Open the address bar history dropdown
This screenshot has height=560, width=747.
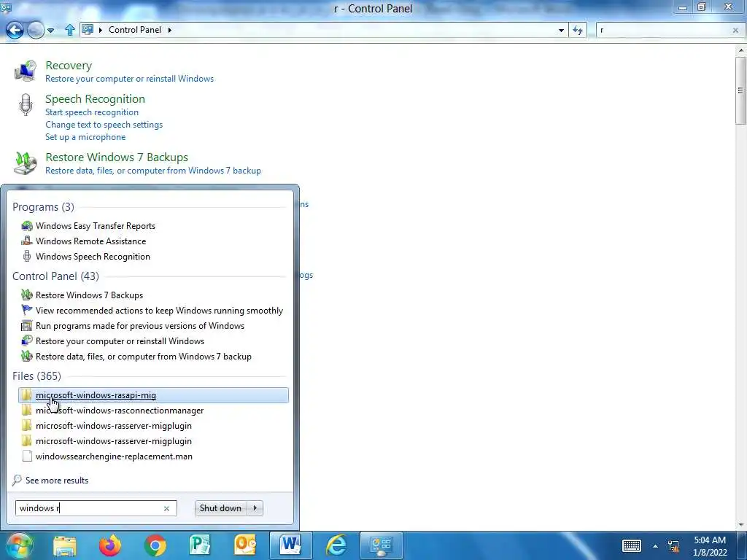(561, 30)
